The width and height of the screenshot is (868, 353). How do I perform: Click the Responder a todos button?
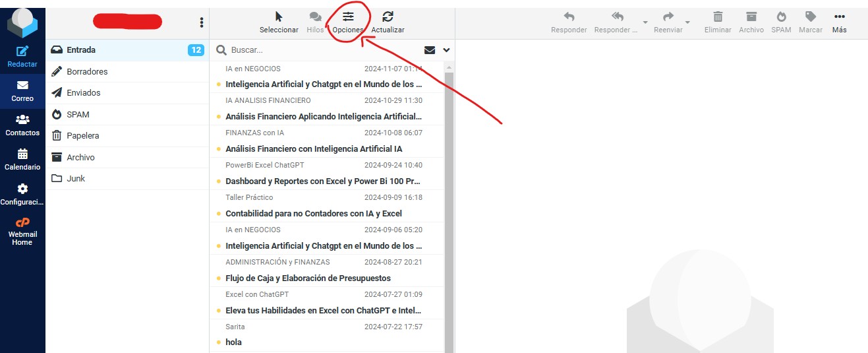[x=617, y=22]
